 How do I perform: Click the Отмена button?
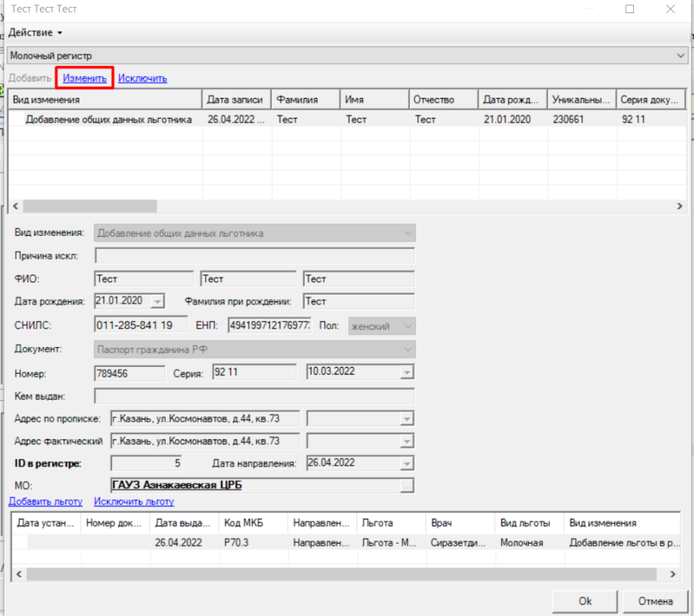pos(655,601)
